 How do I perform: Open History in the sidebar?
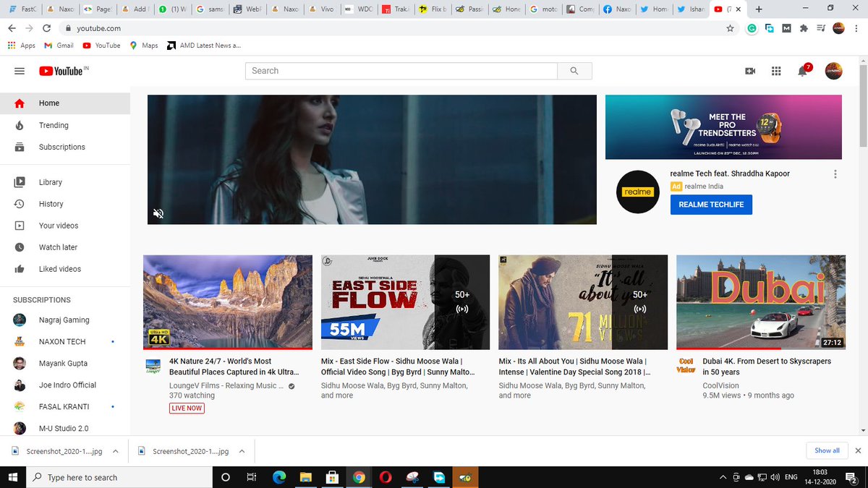point(65,204)
